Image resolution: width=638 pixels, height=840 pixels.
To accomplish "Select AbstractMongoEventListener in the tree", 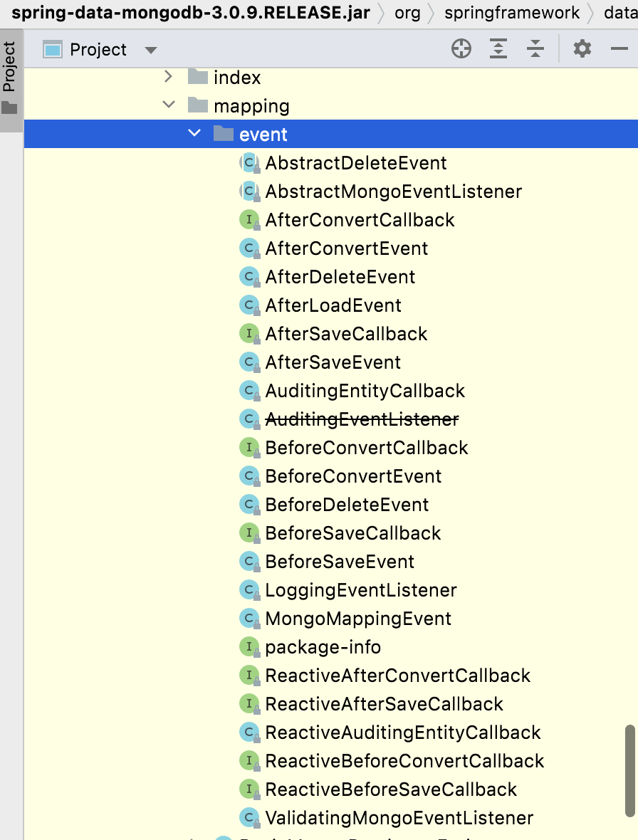I will [394, 191].
